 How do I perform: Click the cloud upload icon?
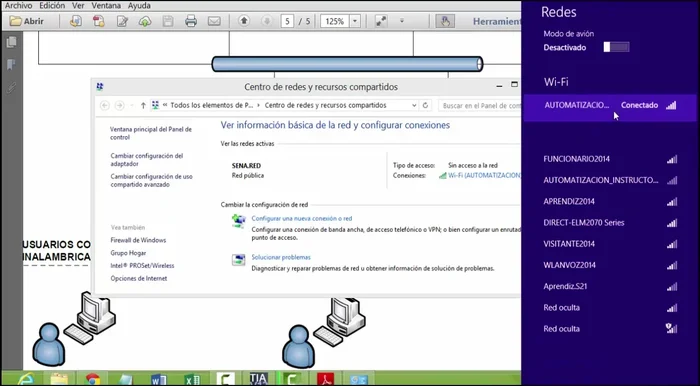(145, 21)
